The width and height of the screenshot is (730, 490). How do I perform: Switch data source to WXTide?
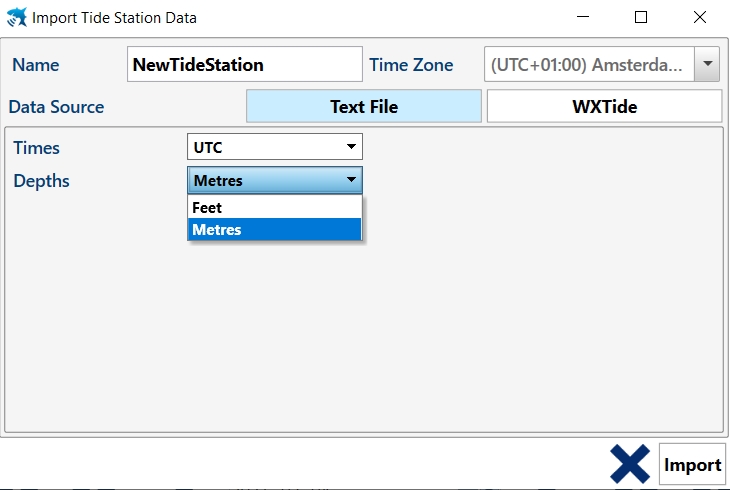click(604, 107)
